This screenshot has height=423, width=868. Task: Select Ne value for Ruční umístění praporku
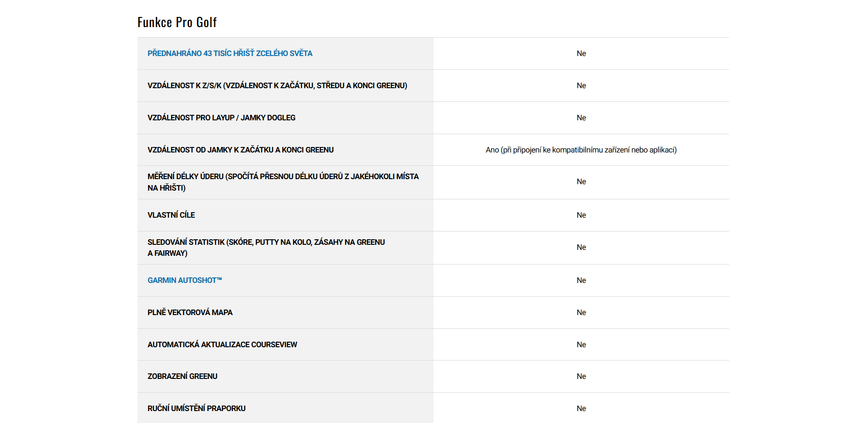click(581, 408)
